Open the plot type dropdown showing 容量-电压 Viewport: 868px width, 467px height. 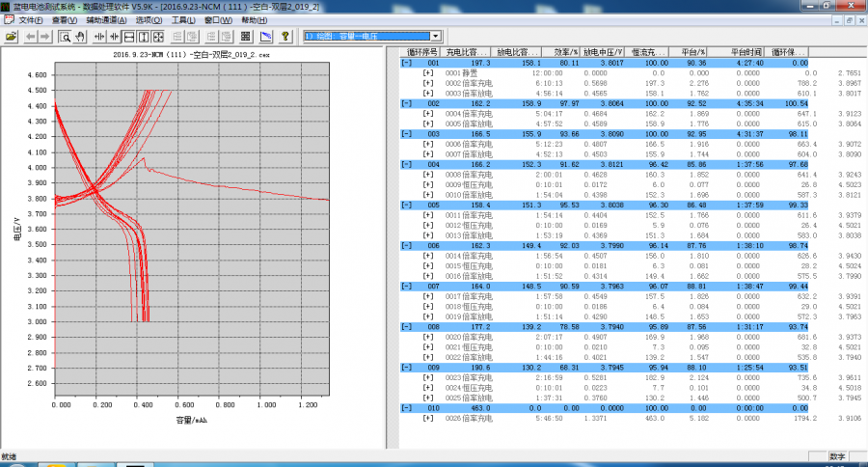pos(372,36)
